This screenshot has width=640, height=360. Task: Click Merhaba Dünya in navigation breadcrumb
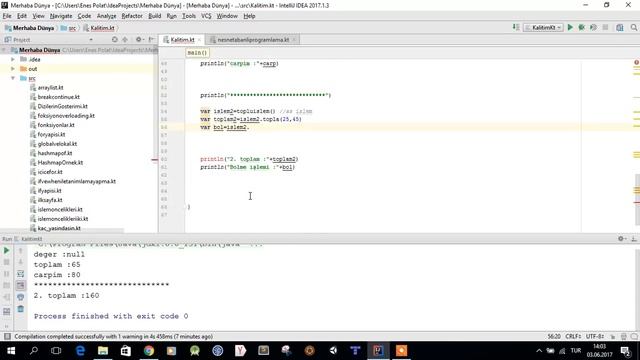[x=29, y=28]
